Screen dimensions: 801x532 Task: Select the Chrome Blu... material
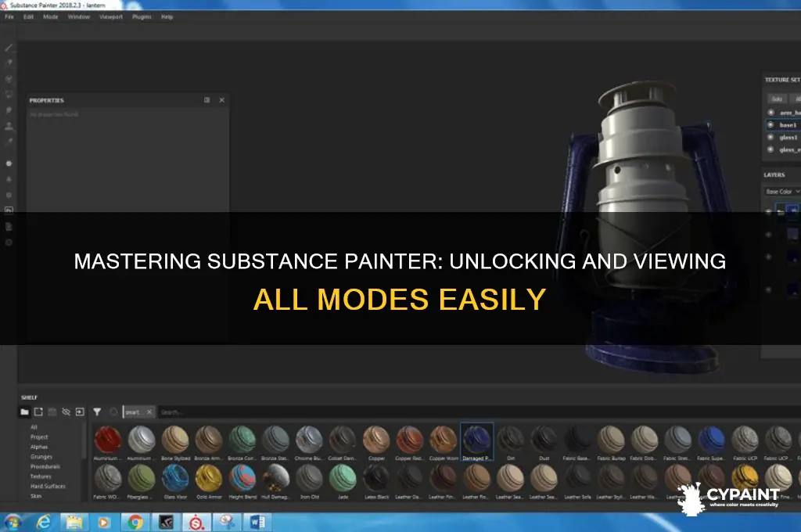tap(309, 443)
